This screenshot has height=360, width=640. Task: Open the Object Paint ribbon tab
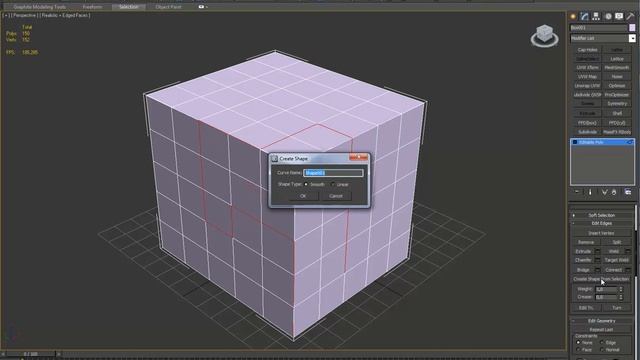tap(168, 7)
